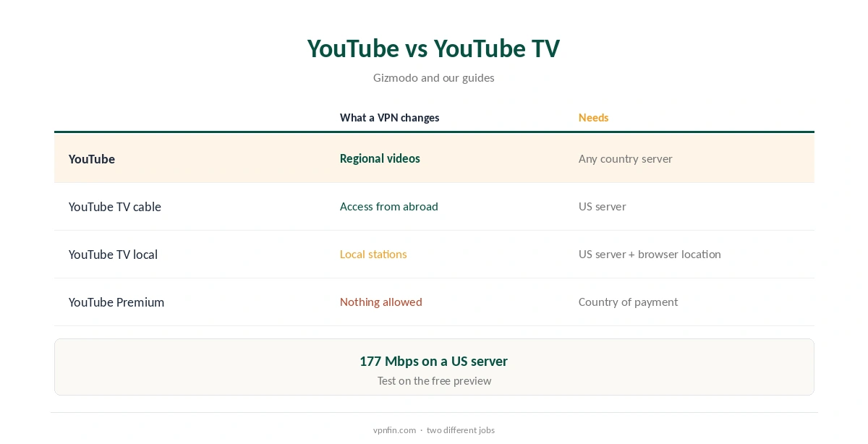Click the 'vpnfin.com' footer text
868x444 pixels.
point(394,430)
